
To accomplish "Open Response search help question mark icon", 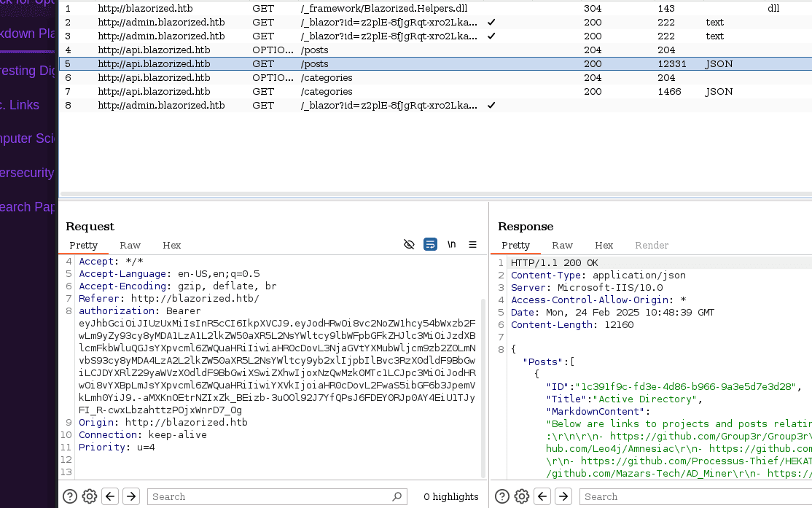I will pyautogui.click(x=502, y=496).
